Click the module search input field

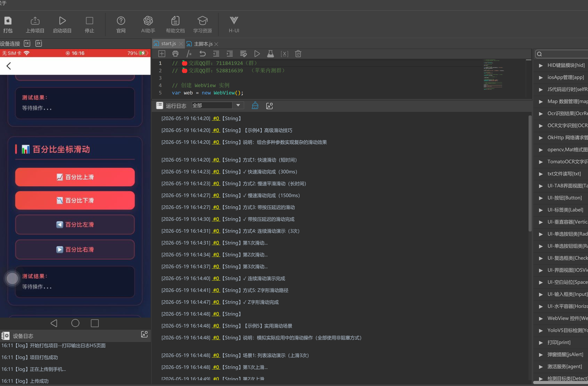562,54
